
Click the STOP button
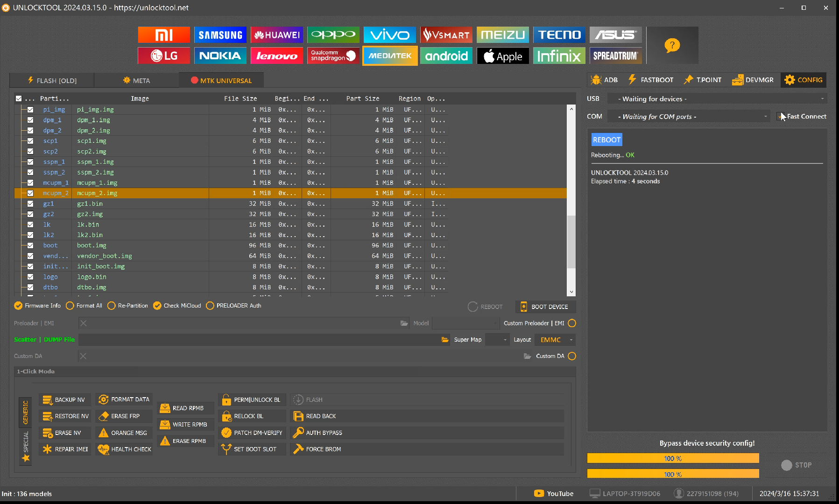[797, 465]
